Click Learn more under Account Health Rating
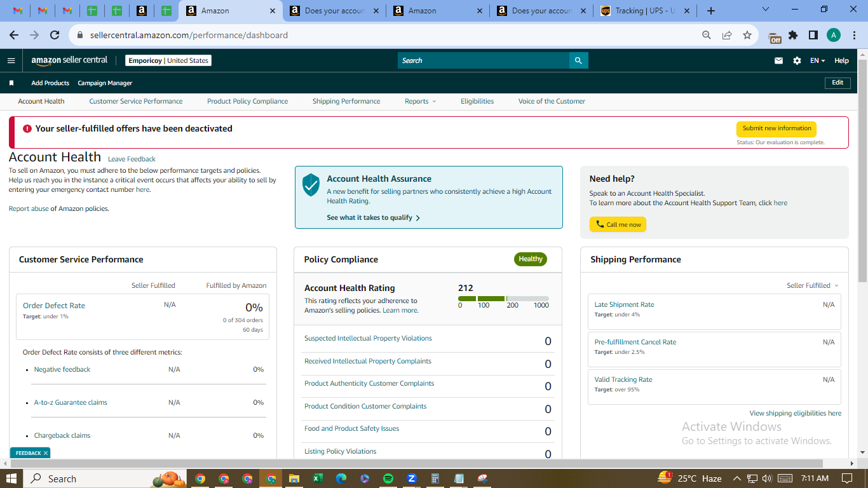The width and height of the screenshot is (868, 488). (400, 311)
